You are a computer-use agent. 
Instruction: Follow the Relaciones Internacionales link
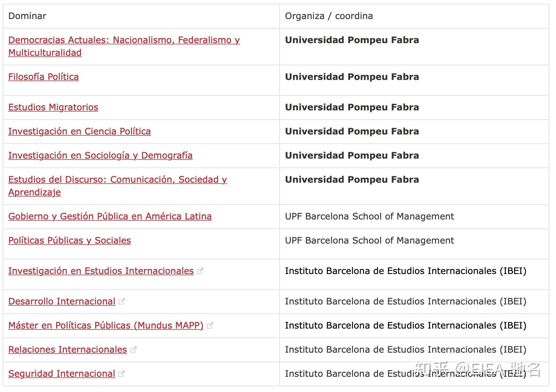68,350
